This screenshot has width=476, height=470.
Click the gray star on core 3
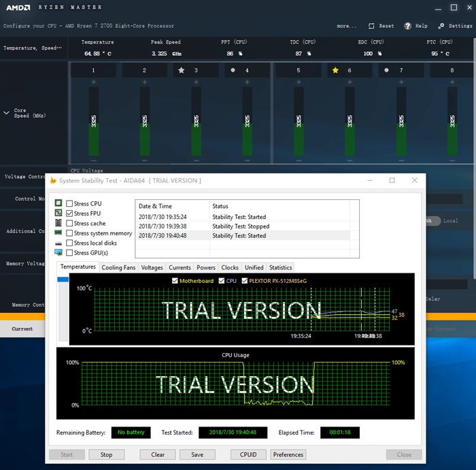(182, 70)
